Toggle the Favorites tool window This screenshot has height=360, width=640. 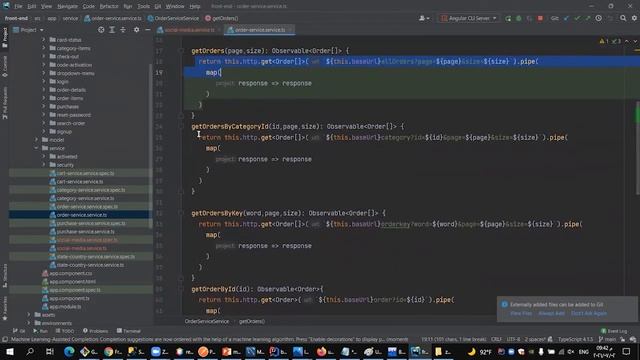4,309
